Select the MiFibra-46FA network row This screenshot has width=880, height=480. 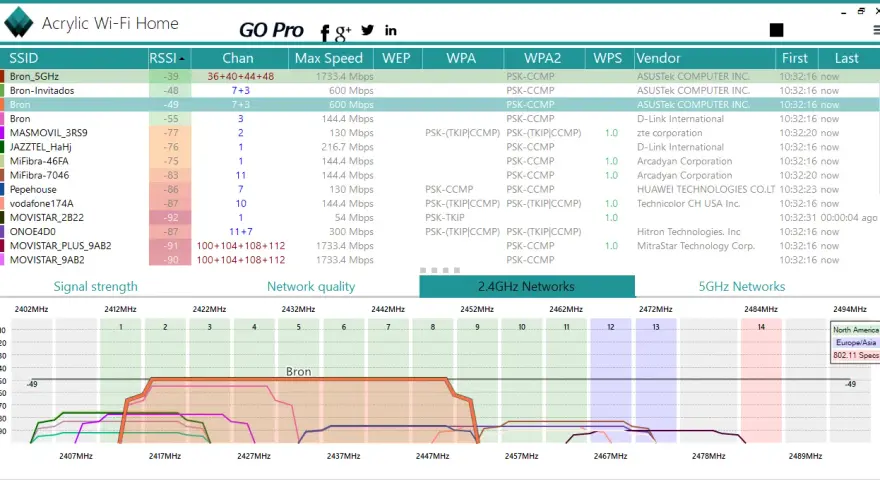440,161
